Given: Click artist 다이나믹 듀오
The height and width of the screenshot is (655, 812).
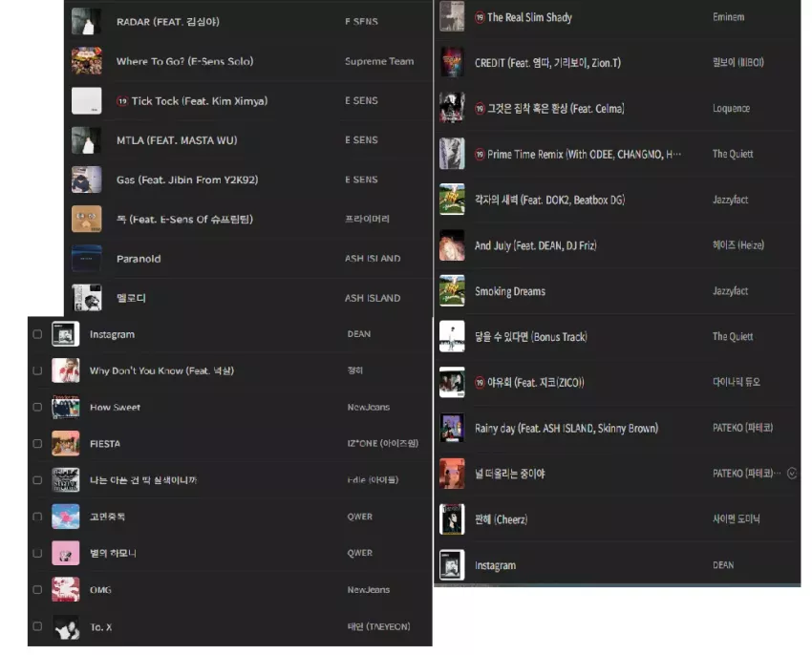Looking at the screenshot, I should pos(736,382).
